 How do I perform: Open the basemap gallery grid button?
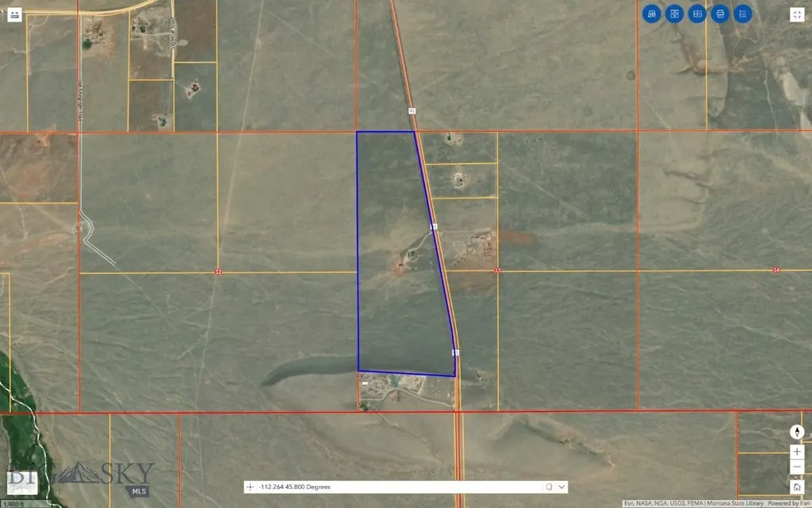(x=674, y=14)
